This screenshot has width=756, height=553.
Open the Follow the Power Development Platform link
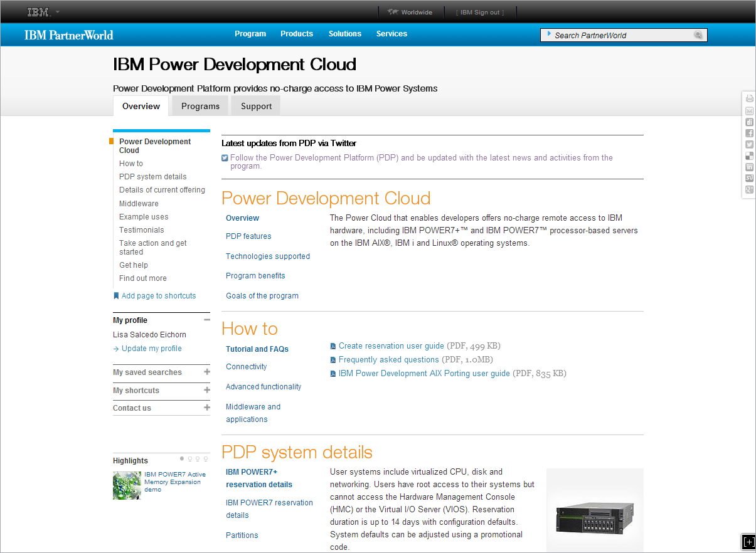click(x=422, y=162)
